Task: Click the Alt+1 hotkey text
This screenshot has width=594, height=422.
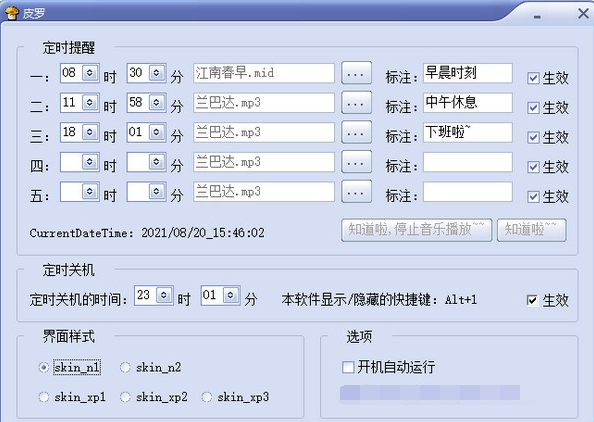Action: point(461,300)
